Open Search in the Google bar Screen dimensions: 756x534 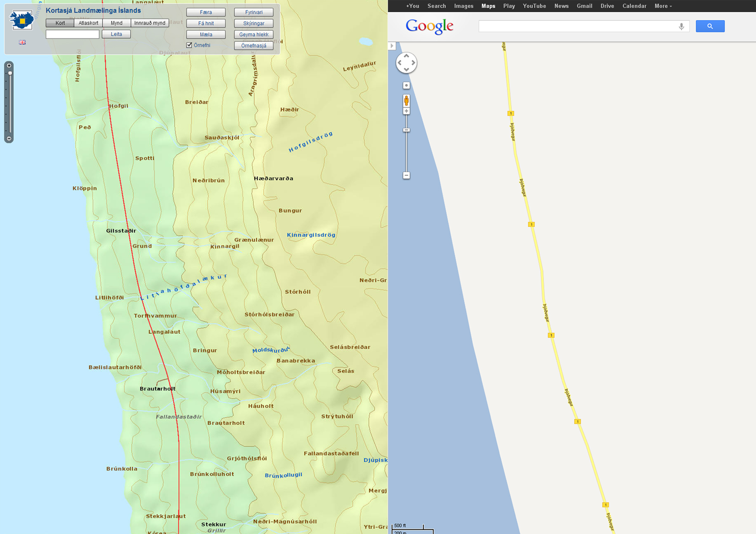click(437, 6)
